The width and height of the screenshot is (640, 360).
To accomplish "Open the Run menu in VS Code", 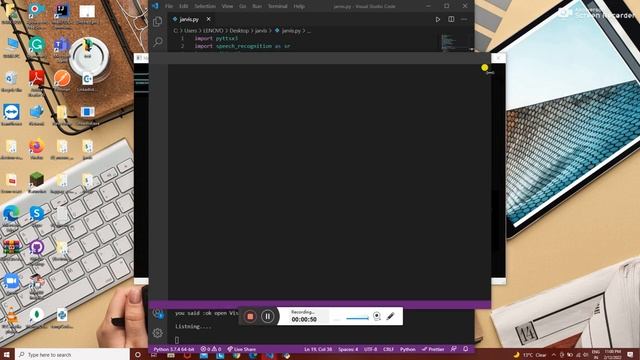I will [257, 6].
